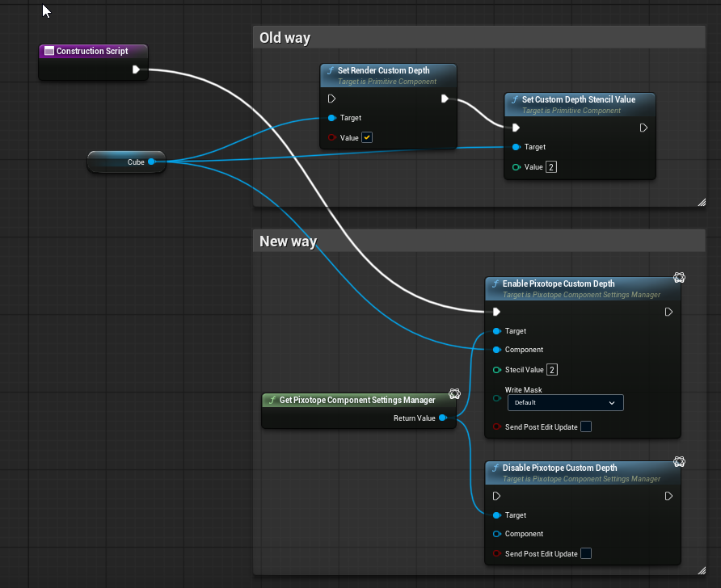
Task: Check Send Post Edit Update on Disable node
Action: tap(586, 553)
